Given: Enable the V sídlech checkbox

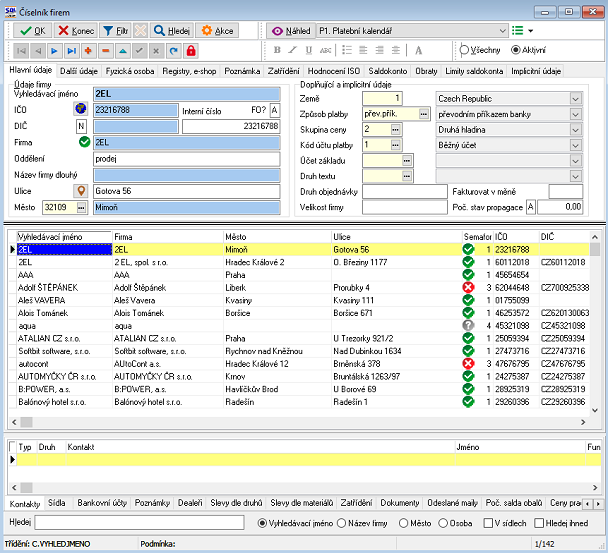Looking at the screenshot, I should [x=490, y=522].
